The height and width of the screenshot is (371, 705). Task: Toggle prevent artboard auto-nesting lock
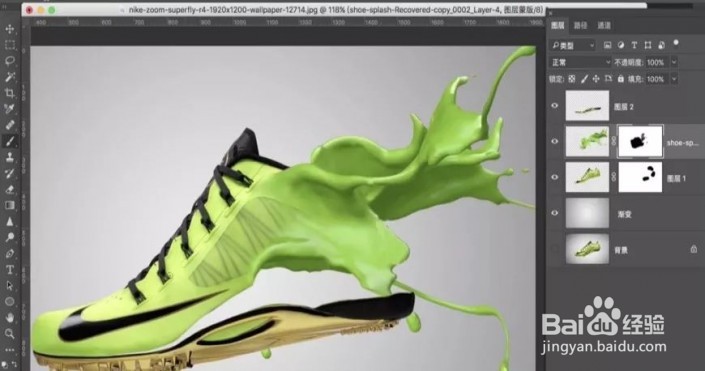click(x=608, y=79)
